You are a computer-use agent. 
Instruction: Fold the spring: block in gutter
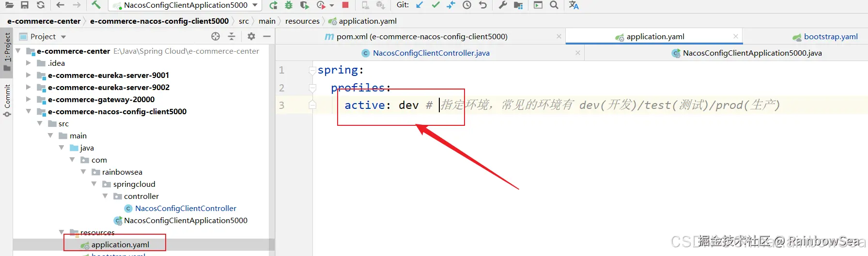(x=312, y=71)
